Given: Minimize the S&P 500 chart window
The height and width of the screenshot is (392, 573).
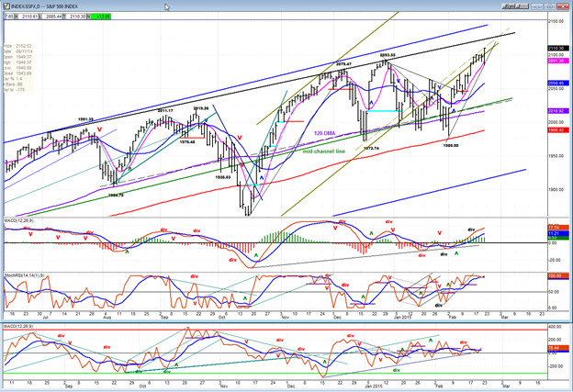Looking at the screenshot, I should (x=536, y=6).
